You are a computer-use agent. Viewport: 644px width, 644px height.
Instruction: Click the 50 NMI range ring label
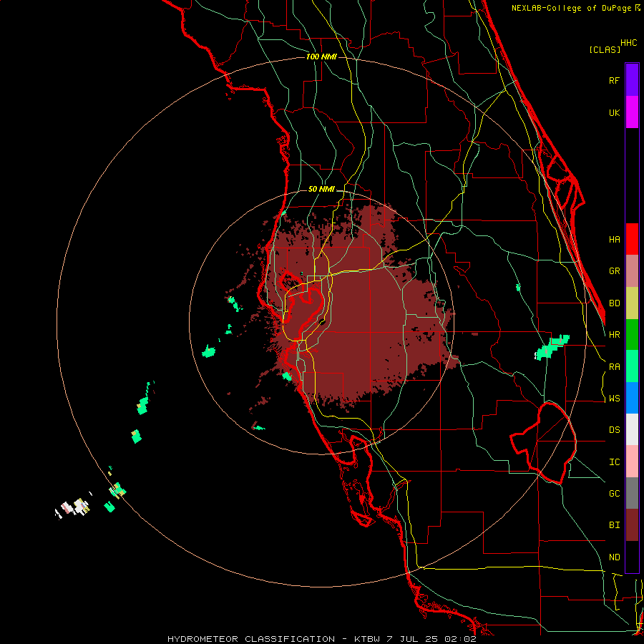tap(321, 190)
